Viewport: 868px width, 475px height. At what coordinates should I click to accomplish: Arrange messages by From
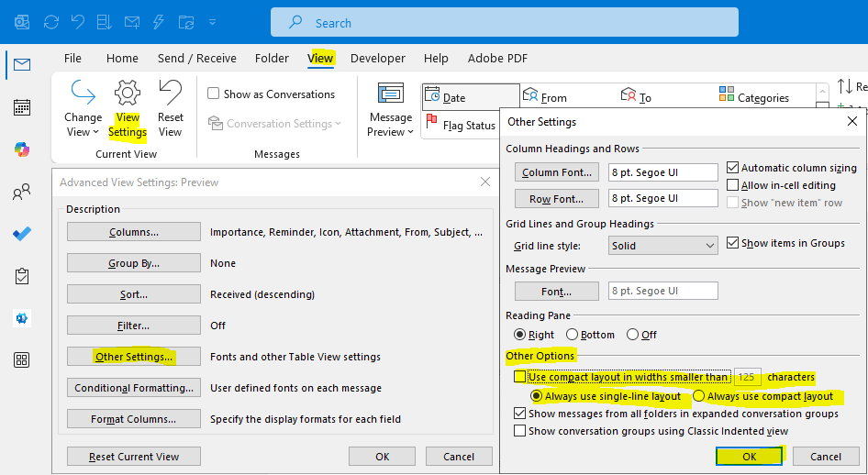[545, 97]
